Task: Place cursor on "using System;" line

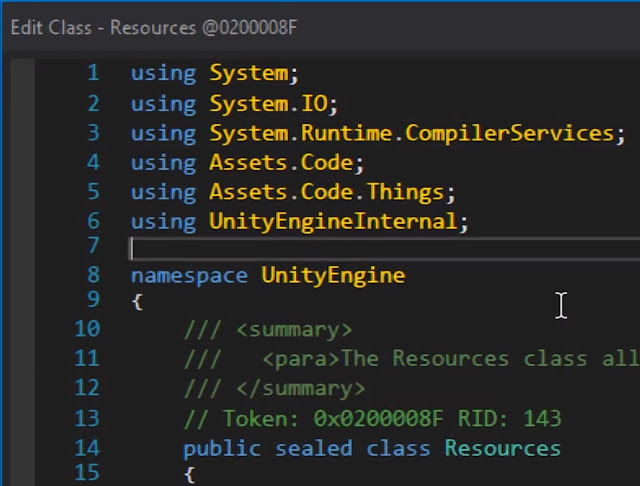Action: click(x=215, y=73)
